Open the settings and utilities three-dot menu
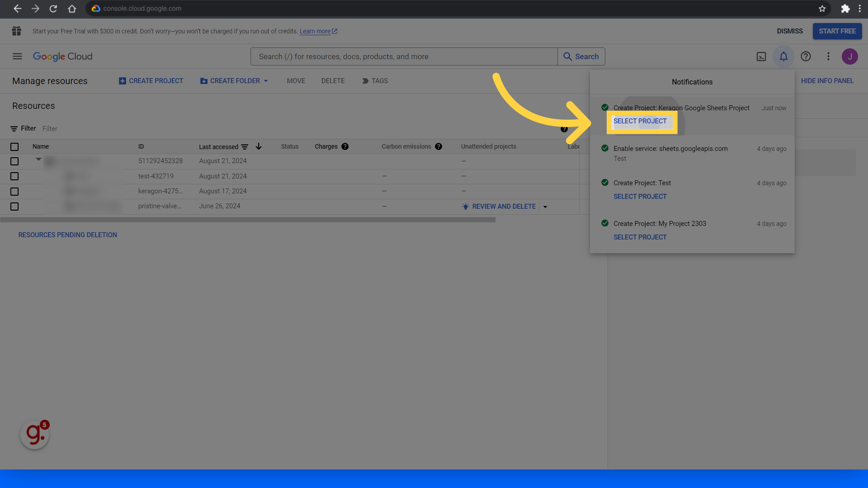The width and height of the screenshot is (868, 488). click(828, 56)
